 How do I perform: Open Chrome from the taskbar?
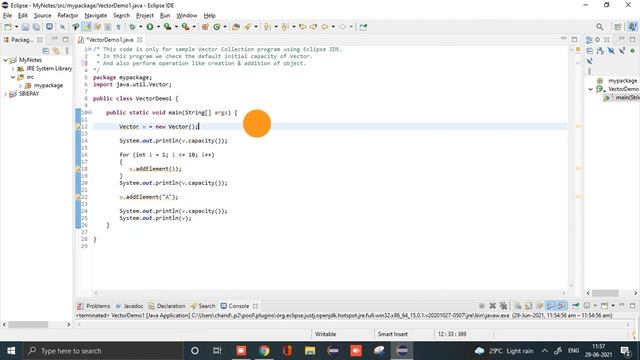[x=264, y=351]
